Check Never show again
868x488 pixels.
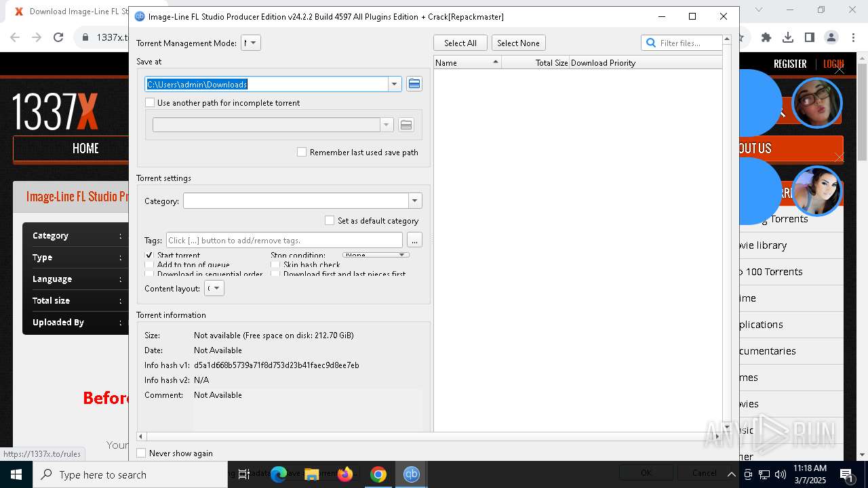[x=141, y=453]
